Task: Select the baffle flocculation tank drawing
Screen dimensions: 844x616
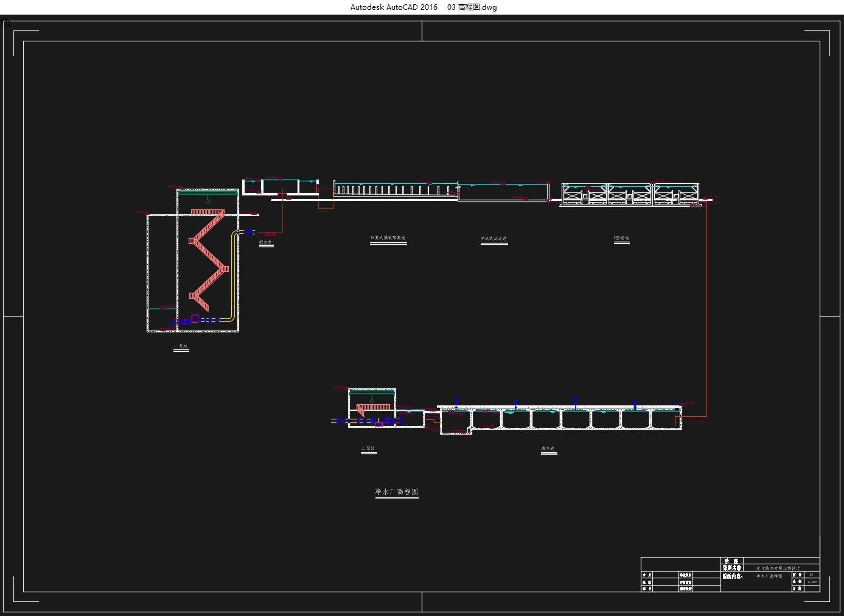Action: (x=396, y=189)
